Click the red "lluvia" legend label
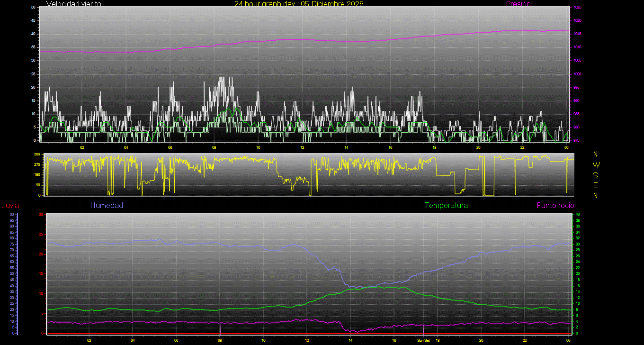The image size is (644, 345). (10, 206)
